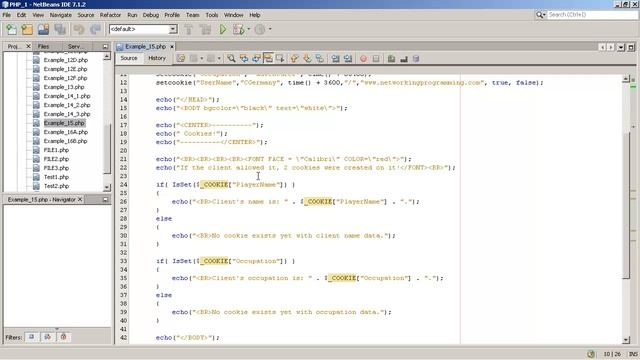The image size is (640, 360).
Task: Minimize the Projects panel group
Action: point(105,47)
